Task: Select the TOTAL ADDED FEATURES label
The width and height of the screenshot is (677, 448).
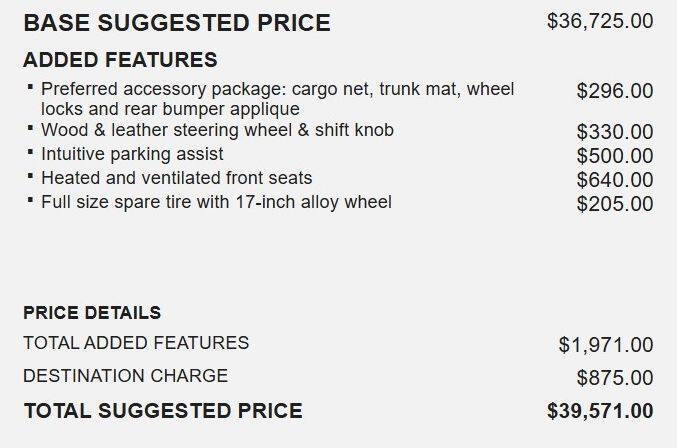Action: coord(136,343)
